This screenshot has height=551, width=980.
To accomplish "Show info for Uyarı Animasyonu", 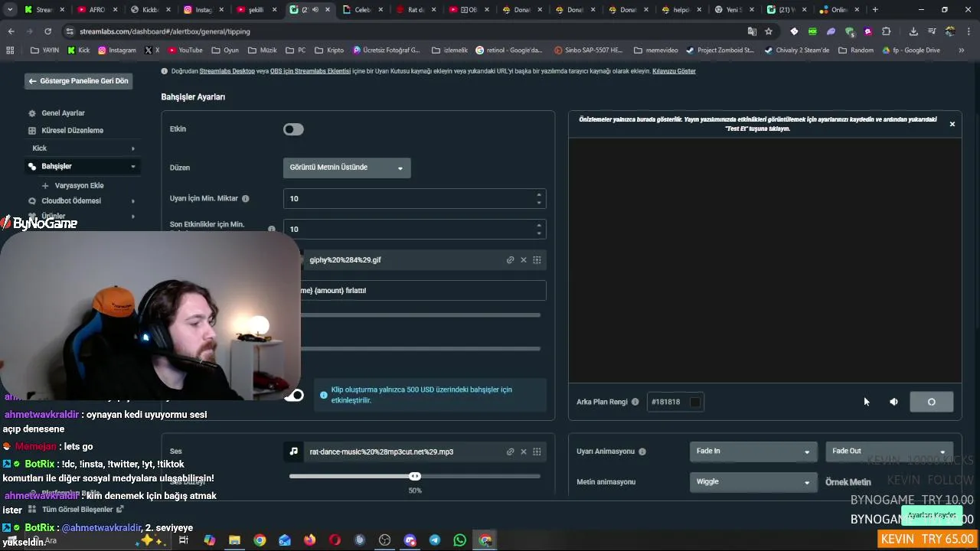I will 642,452.
